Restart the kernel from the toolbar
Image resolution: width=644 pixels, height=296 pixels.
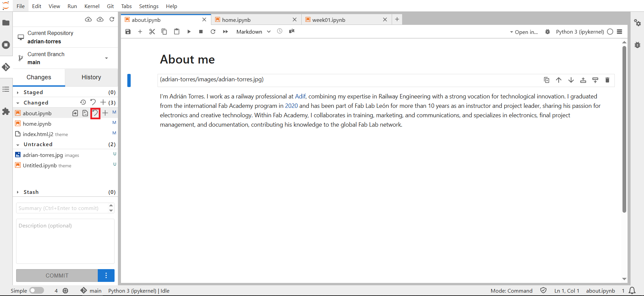pyautogui.click(x=213, y=32)
